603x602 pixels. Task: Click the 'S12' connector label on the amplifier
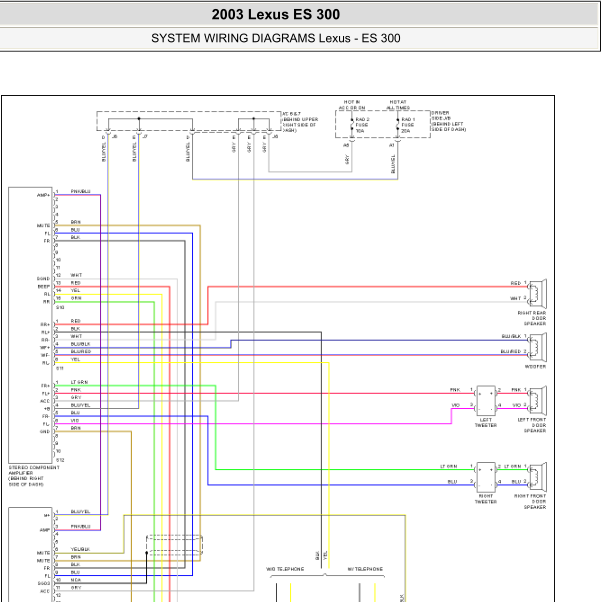tap(60, 460)
